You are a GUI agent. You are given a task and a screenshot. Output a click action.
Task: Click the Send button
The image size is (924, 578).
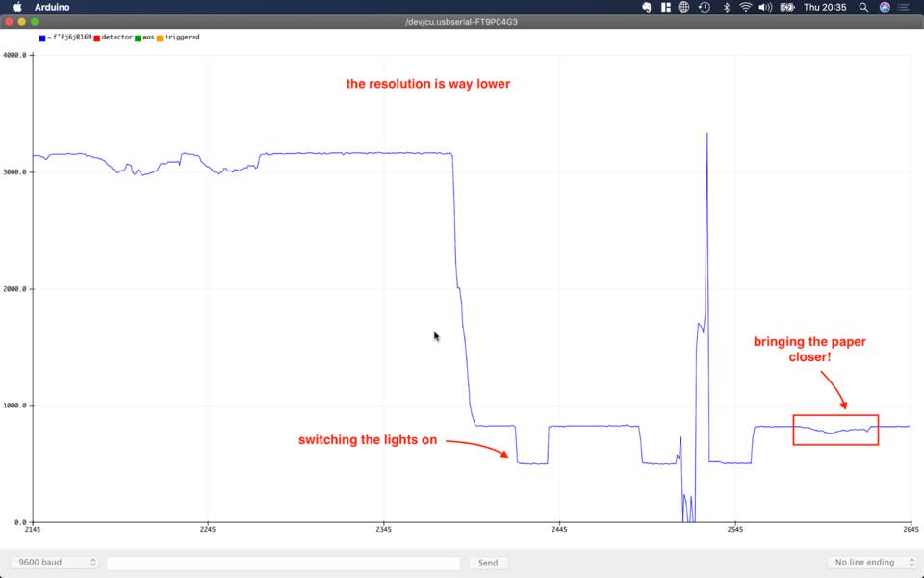click(488, 563)
